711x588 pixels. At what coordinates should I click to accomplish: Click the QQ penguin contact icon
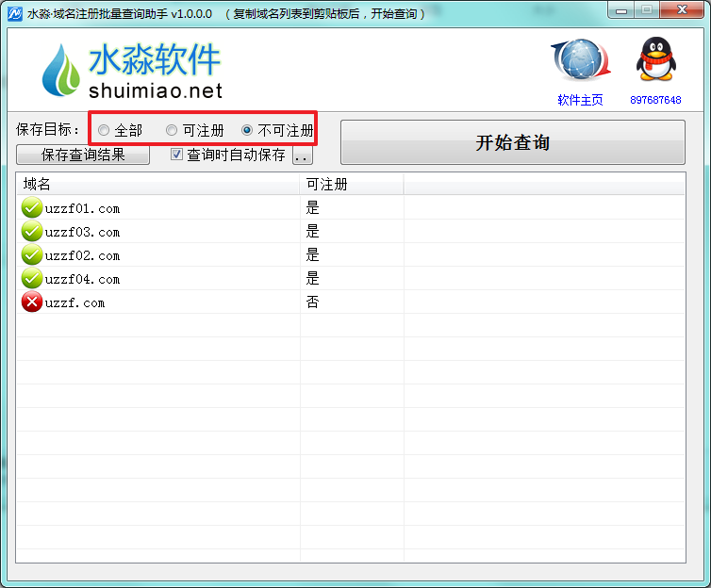[655, 58]
